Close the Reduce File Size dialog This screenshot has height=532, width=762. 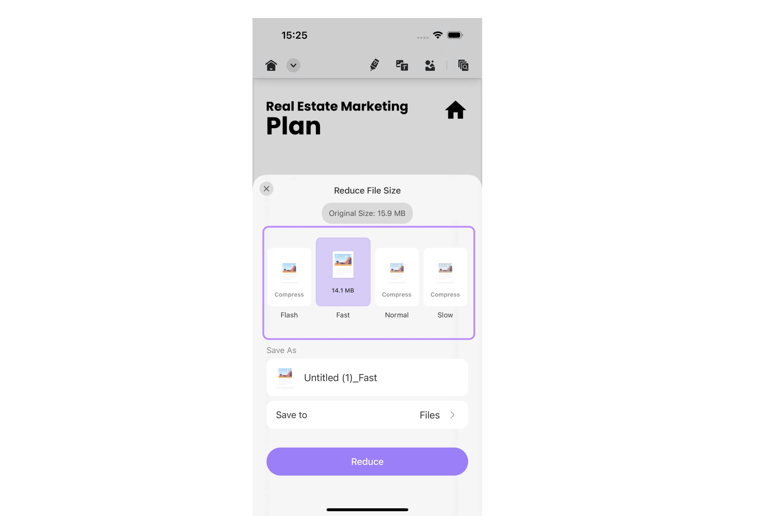pyautogui.click(x=267, y=188)
